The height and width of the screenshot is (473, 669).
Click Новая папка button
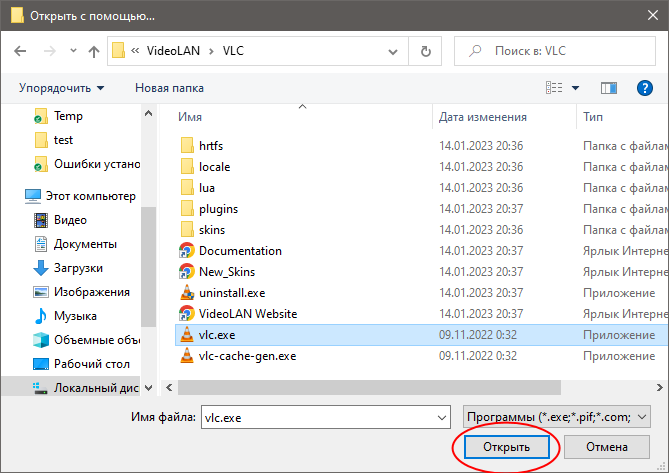point(169,88)
